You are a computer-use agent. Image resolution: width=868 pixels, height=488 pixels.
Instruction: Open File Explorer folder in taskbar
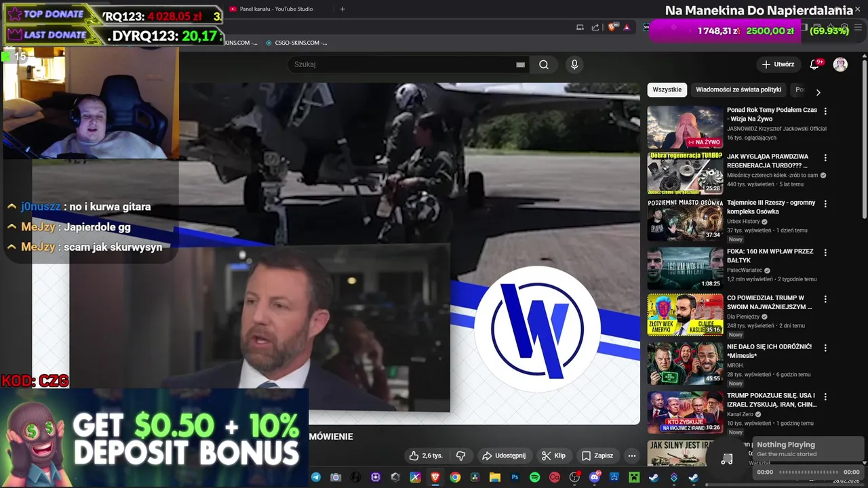click(x=495, y=477)
